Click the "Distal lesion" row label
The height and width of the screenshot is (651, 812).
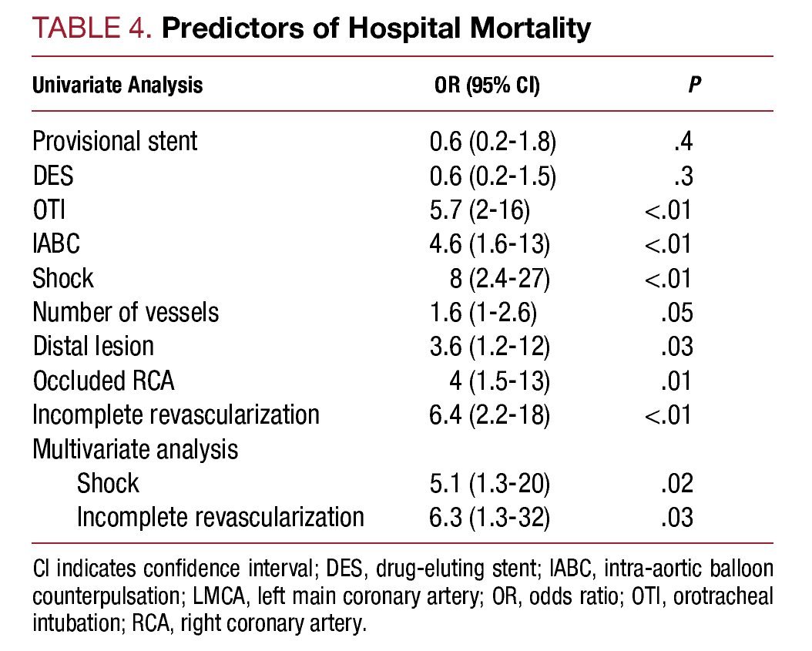[93, 346]
